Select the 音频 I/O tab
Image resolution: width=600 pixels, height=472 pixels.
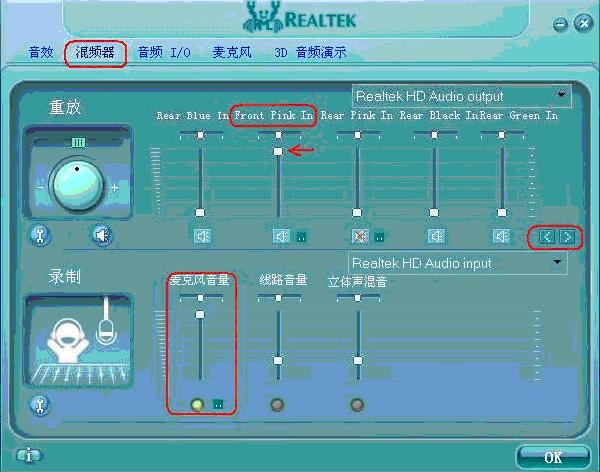pos(164,52)
